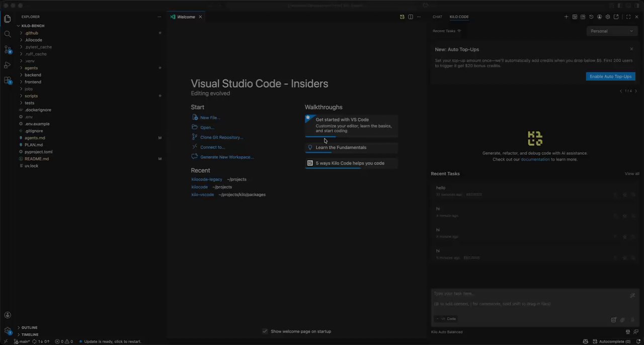Open the Manage gear in activity bar
The width and height of the screenshot is (644, 345).
coord(8,331)
